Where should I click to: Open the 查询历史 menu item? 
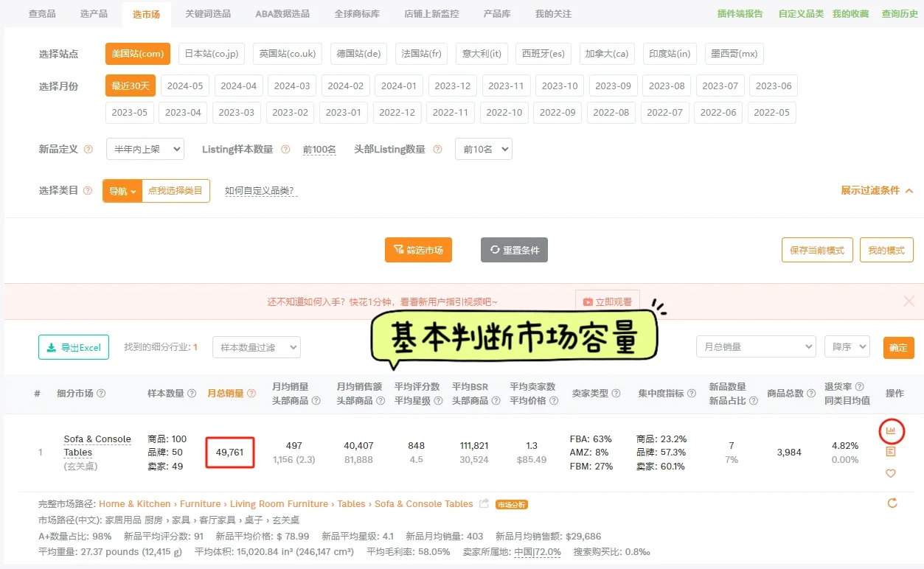pos(898,13)
